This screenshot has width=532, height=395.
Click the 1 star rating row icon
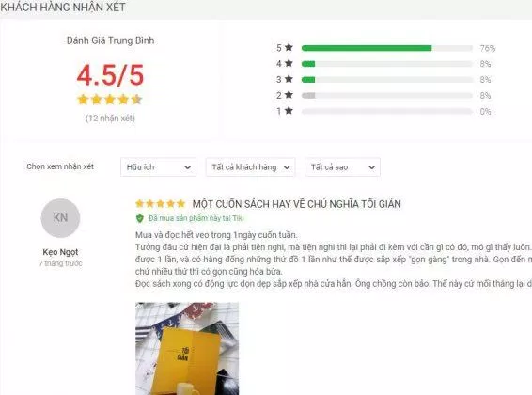click(x=289, y=111)
